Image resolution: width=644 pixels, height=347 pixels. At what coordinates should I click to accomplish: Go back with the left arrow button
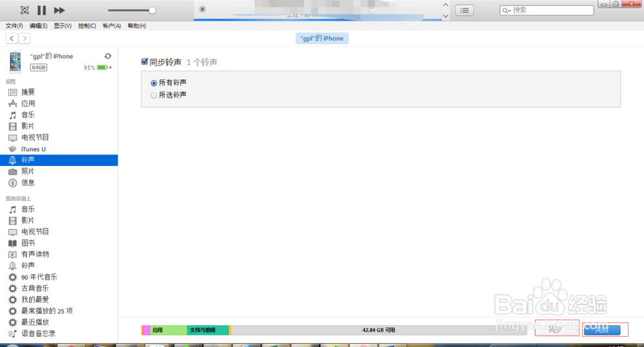tap(12, 38)
